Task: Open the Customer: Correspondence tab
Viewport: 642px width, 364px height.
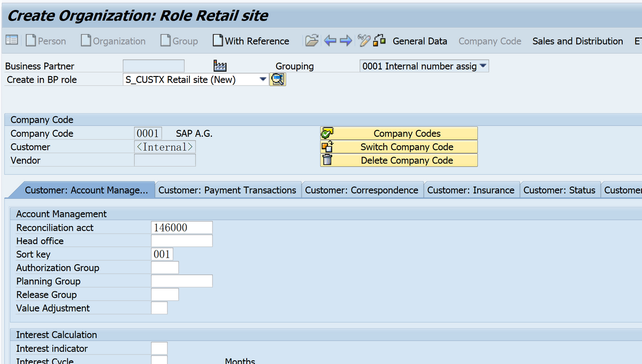Action: [x=362, y=190]
